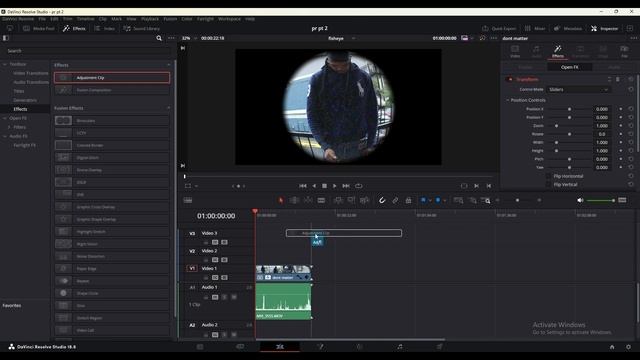This screenshot has width=640, height=360.
Task: Jump to first frame
Action: click(x=303, y=186)
